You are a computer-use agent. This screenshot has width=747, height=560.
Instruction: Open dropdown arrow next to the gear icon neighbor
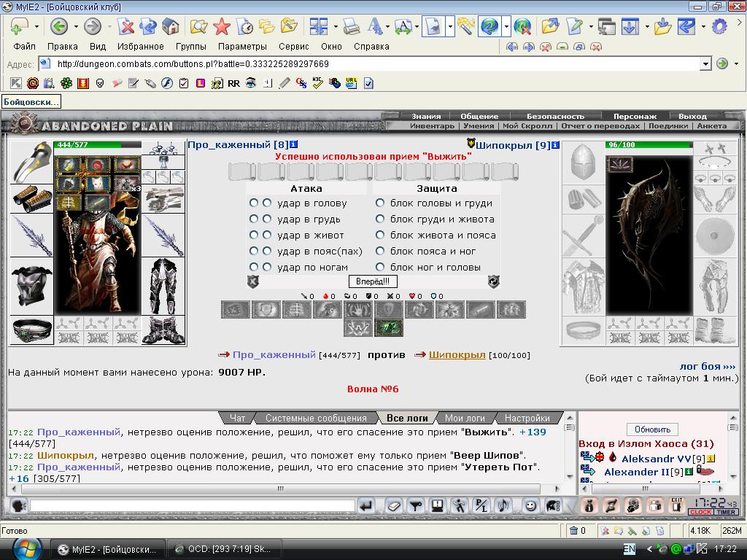(x=703, y=26)
